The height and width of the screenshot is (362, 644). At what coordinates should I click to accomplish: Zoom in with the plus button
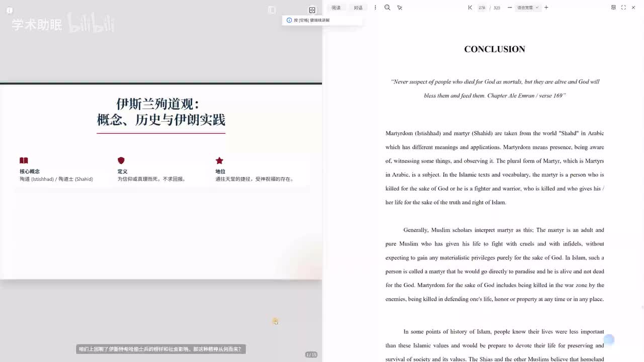pos(546,8)
